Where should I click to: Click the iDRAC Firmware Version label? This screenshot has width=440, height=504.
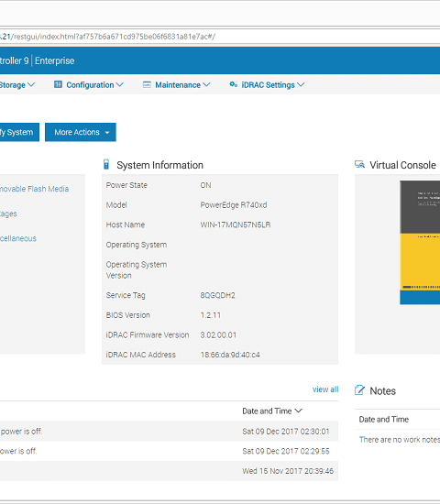point(148,334)
